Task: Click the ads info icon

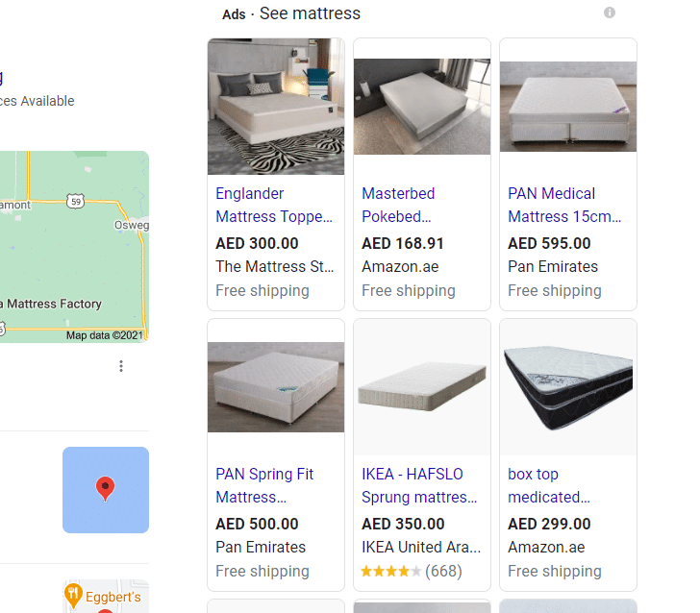Action: point(609,13)
